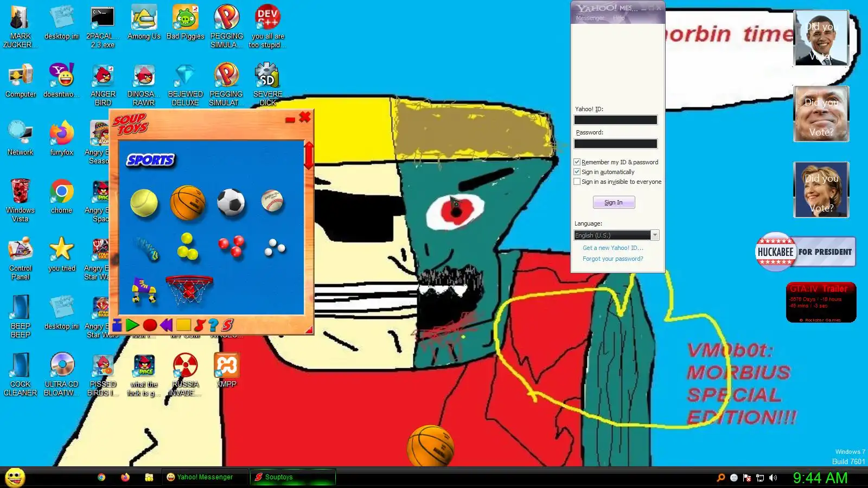Image resolution: width=868 pixels, height=488 pixels.
Task: Pick the basketball in the Sports toybox
Action: [188, 202]
